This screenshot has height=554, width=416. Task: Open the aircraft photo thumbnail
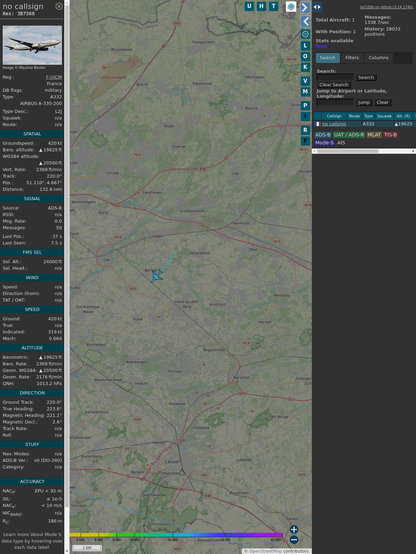[x=32, y=45]
